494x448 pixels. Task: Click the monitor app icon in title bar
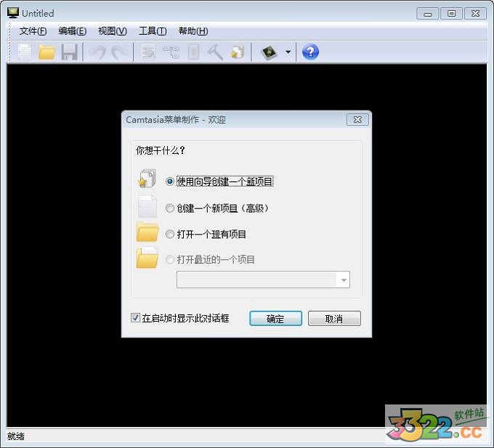click(13, 13)
